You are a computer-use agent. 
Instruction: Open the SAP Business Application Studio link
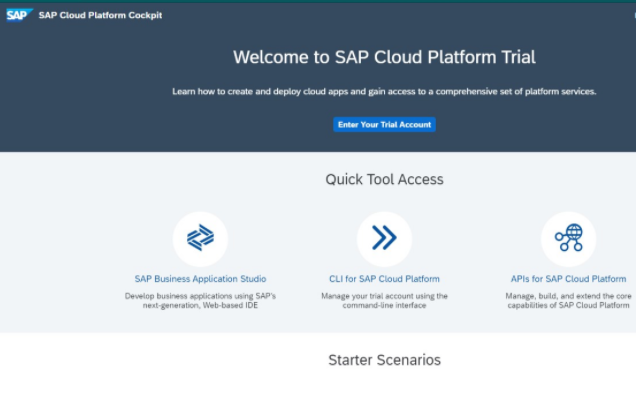[x=200, y=279]
